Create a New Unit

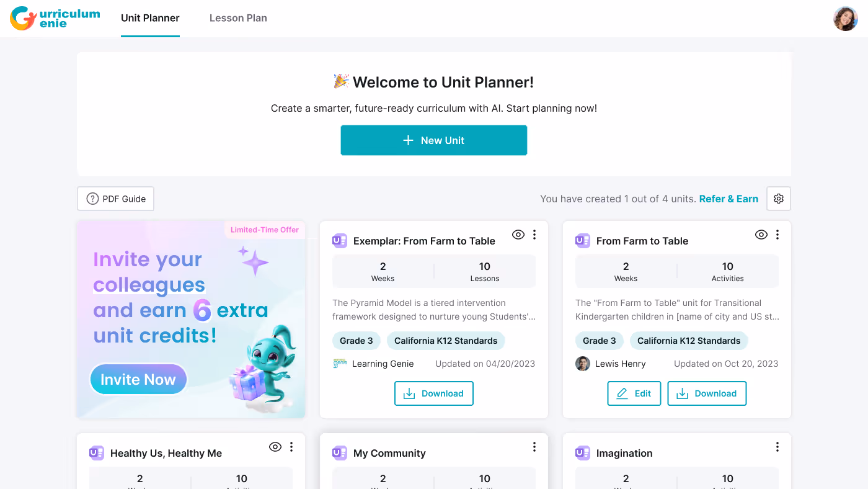(434, 140)
